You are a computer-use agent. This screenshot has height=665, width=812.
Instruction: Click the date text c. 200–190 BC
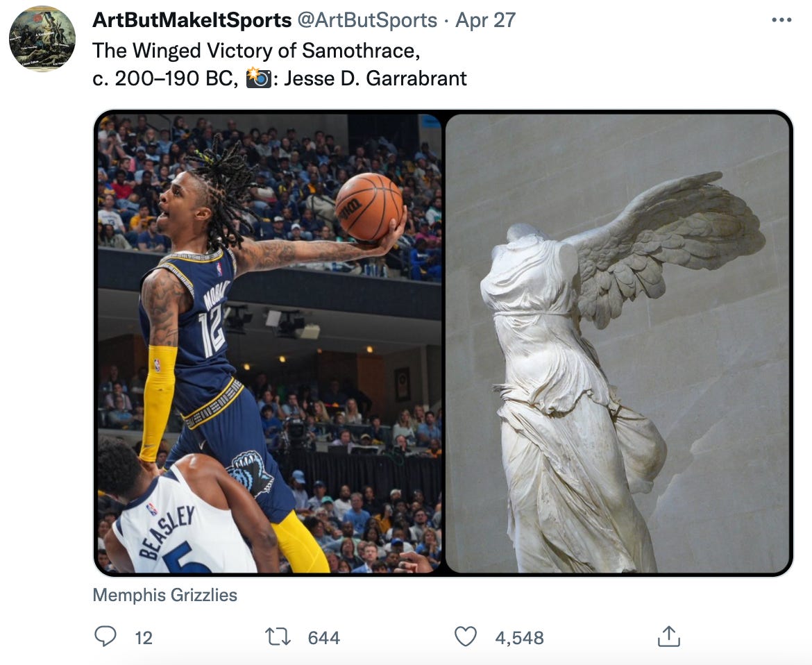tap(164, 78)
